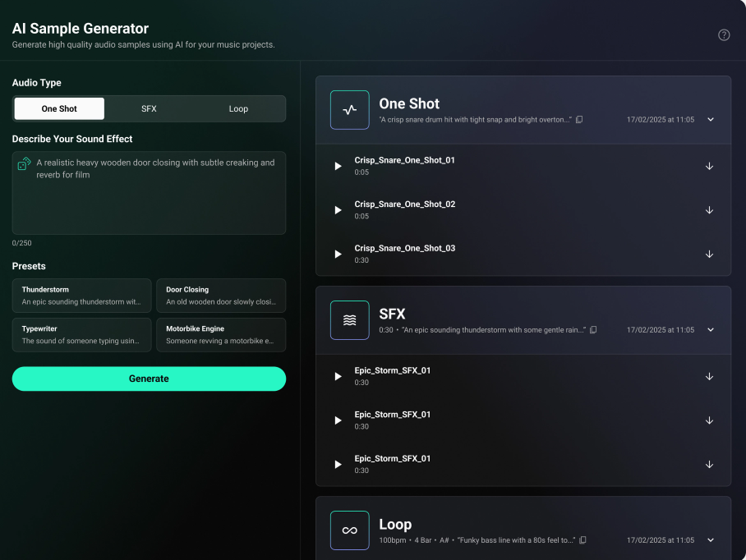Screen dimensions: 746x560
Task: Choose the Loop audio type
Action: (238, 108)
